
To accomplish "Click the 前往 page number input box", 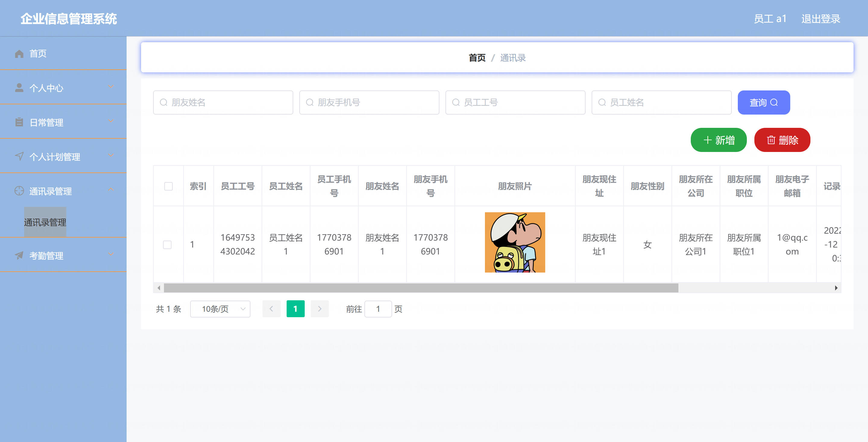I will click(378, 309).
